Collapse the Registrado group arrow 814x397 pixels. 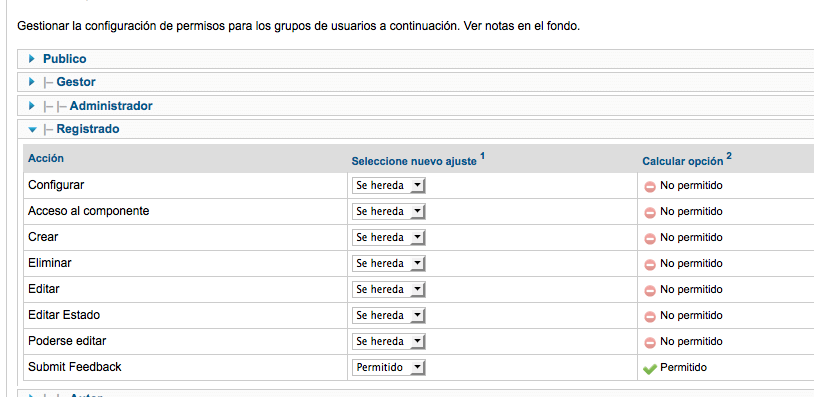[x=33, y=129]
